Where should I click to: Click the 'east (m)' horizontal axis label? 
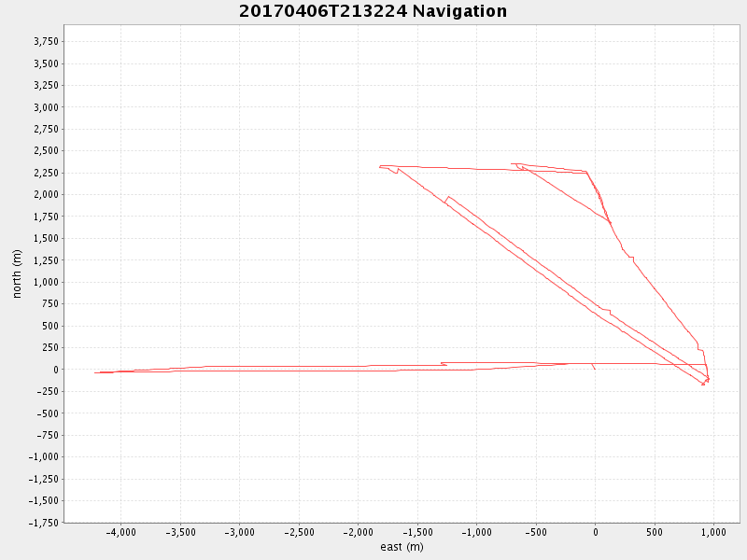tap(402, 547)
